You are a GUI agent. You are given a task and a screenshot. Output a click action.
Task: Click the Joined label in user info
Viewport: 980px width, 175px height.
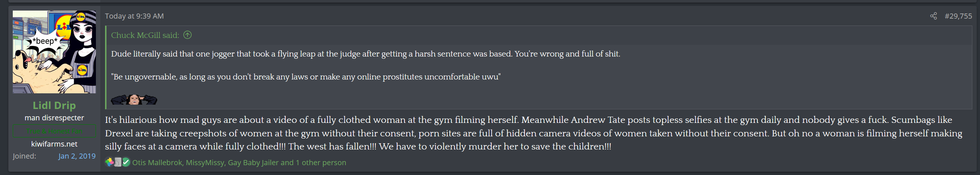(x=24, y=156)
